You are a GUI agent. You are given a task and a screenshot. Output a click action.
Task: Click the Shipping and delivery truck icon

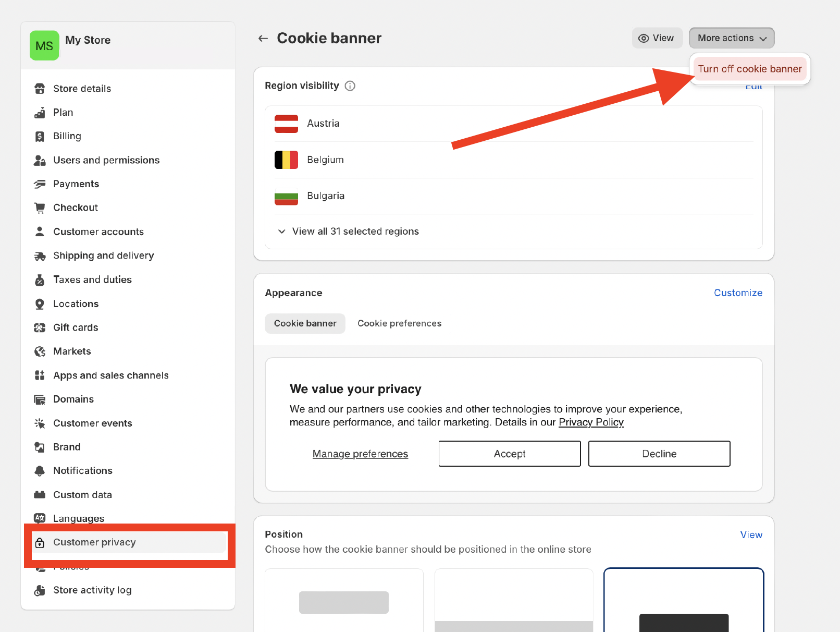point(40,256)
